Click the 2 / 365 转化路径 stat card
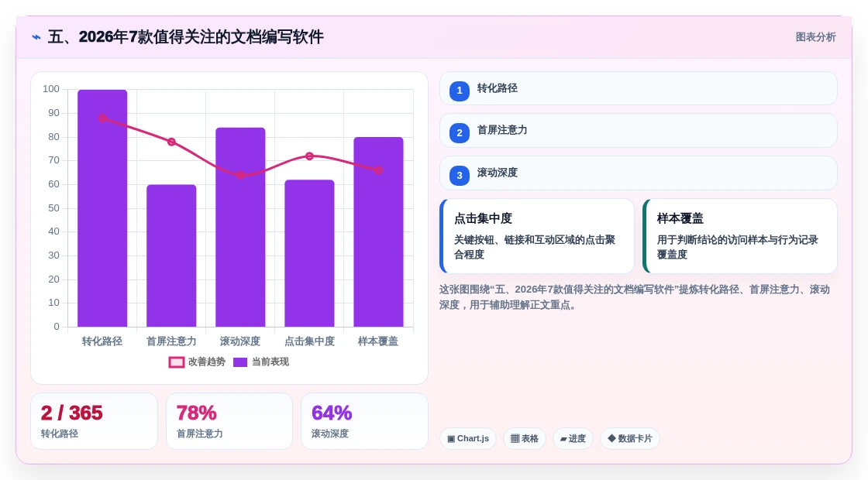 tap(94, 421)
